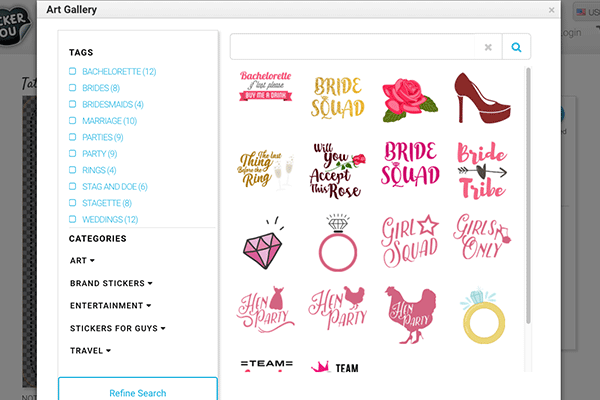600x400 pixels.
Task: Click the magnifying glass search icon
Action: (x=516, y=47)
